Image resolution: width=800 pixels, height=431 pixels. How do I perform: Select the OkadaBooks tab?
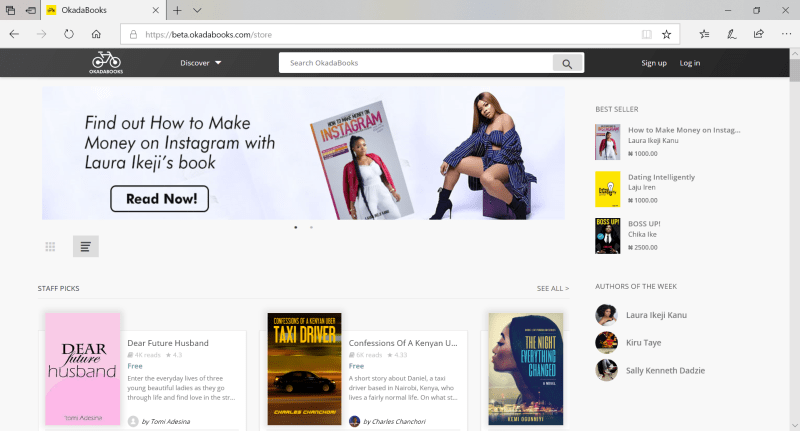[102, 10]
